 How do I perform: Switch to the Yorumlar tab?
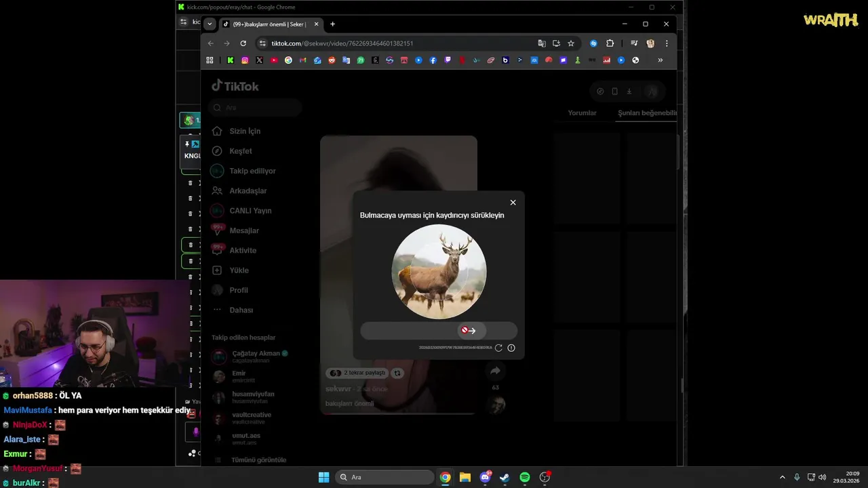coord(582,113)
